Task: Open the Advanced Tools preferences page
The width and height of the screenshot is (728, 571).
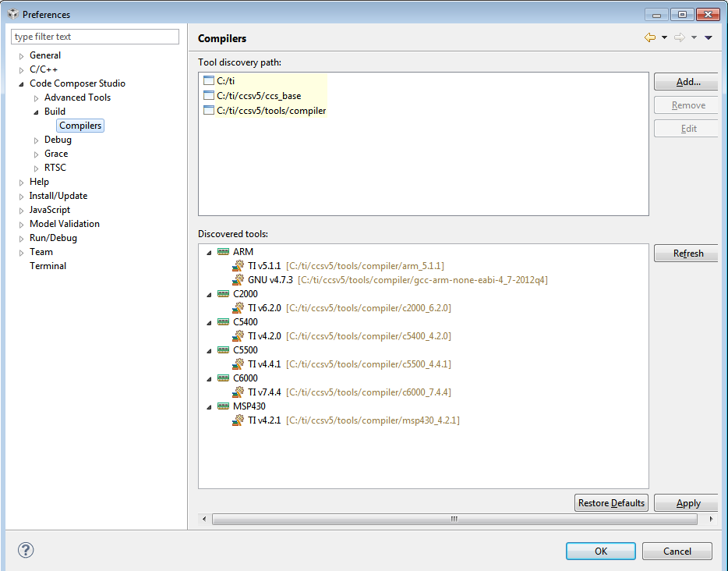Action: 77,98
